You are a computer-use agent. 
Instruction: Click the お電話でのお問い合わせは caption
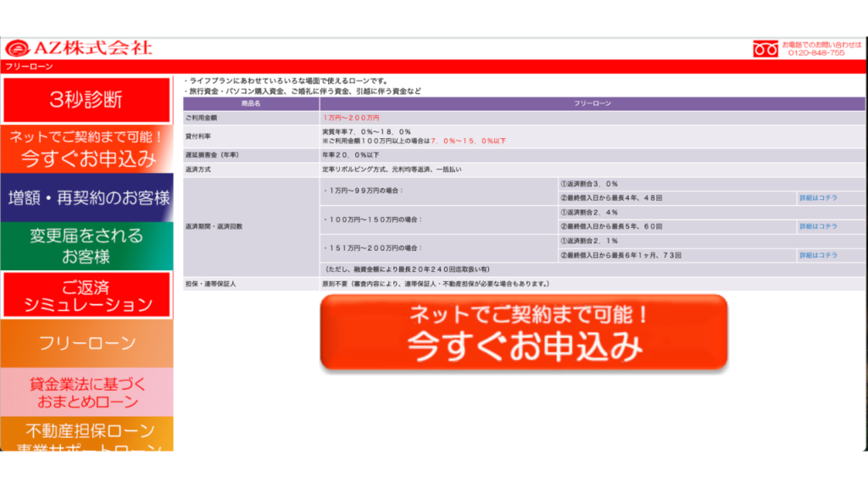tap(821, 45)
